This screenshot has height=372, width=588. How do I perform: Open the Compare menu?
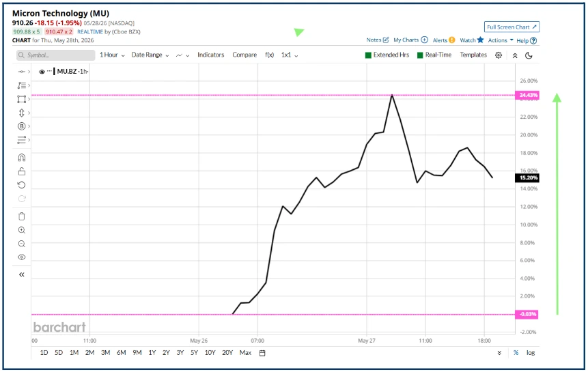(x=244, y=55)
